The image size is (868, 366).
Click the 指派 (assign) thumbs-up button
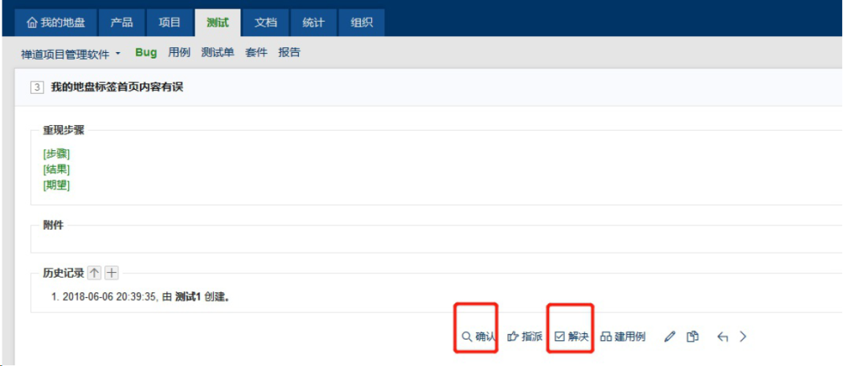click(524, 337)
